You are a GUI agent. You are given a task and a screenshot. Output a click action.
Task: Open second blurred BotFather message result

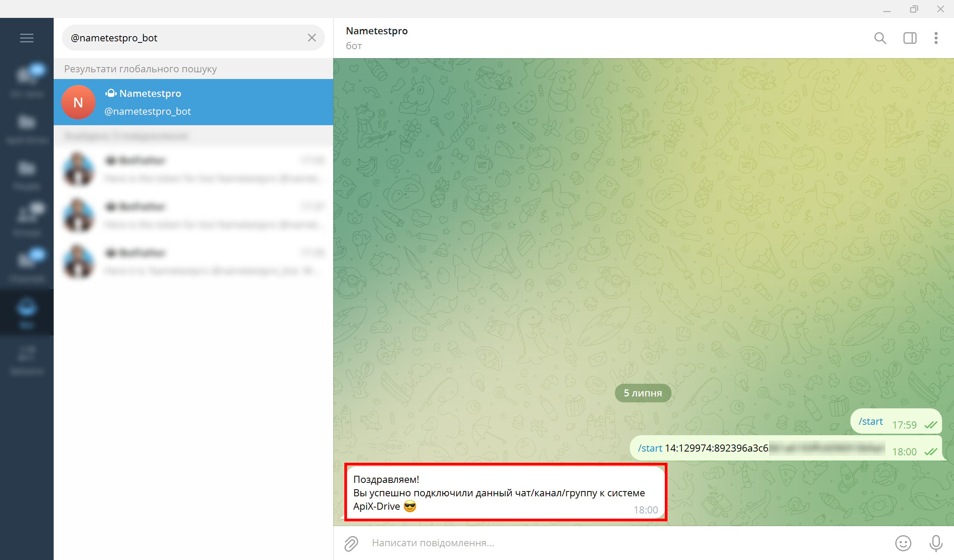[x=193, y=215]
